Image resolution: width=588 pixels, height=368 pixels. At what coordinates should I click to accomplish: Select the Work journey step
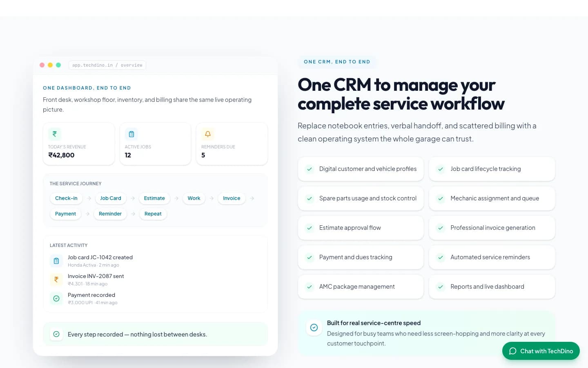click(x=194, y=198)
